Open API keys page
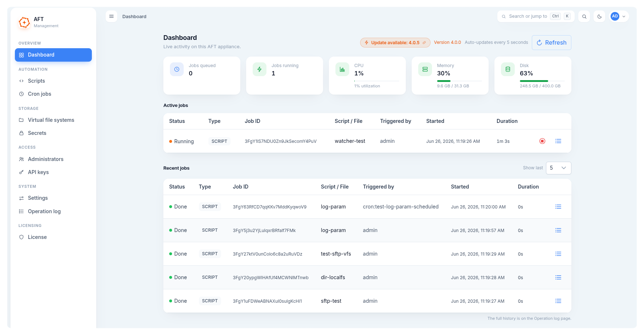This screenshot has width=644, height=335. point(53,172)
